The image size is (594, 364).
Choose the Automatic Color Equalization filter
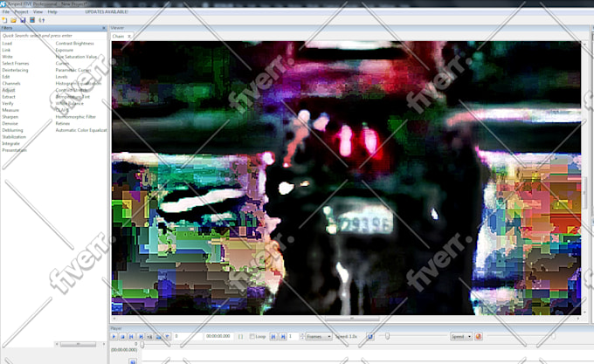coord(81,130)
